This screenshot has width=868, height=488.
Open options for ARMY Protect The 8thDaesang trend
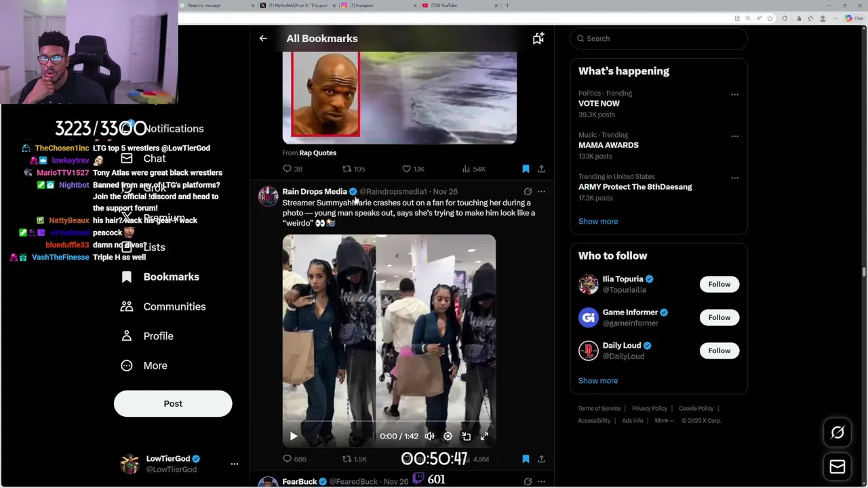[x=734, y=178]
